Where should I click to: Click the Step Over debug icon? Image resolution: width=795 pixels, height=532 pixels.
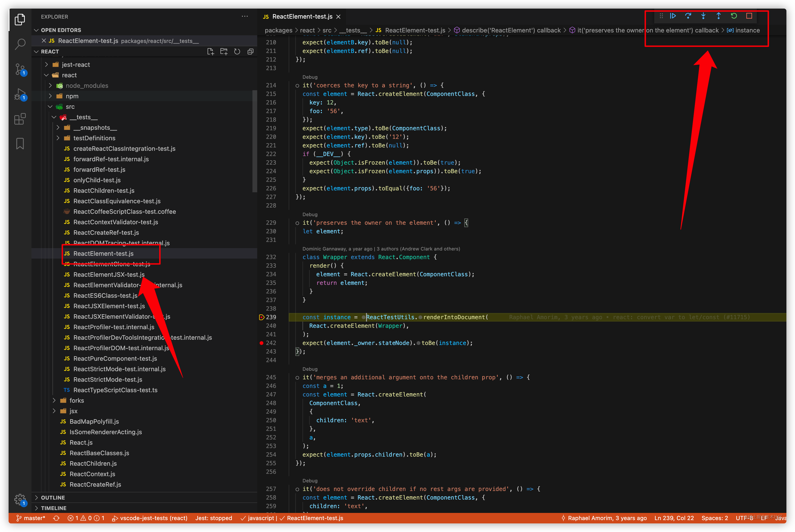click(x=688, y=16)
